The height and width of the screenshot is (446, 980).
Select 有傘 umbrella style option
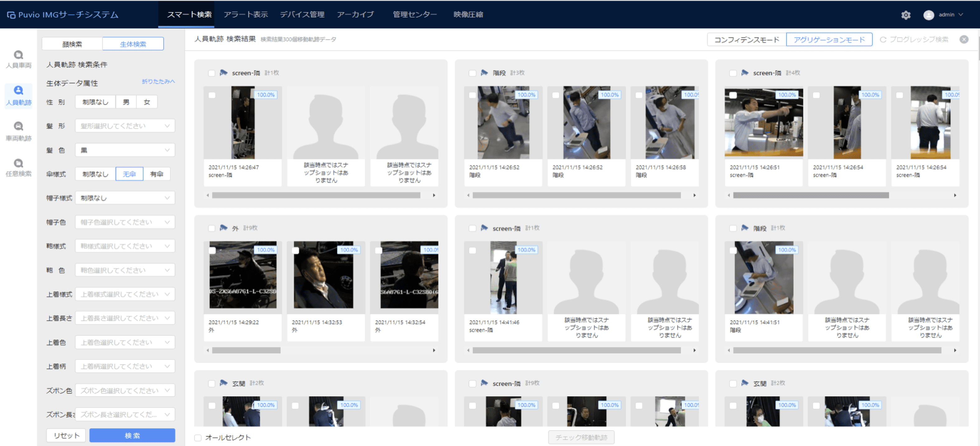click(x=156, y=174)
